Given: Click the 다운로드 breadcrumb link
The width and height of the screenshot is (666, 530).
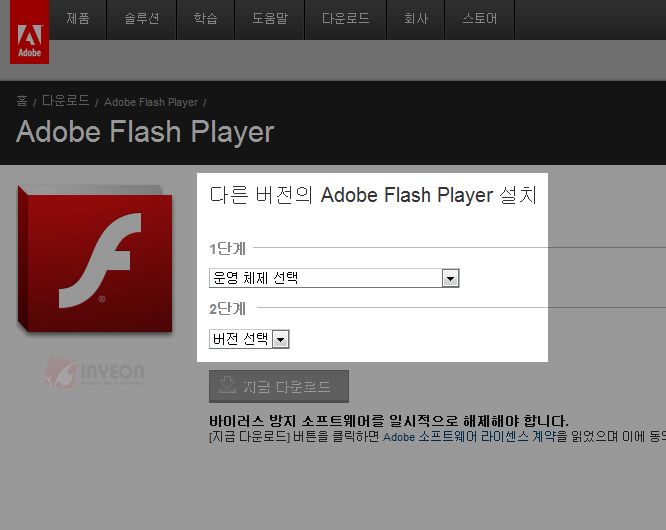Looking at the screenshot, I should (x=65, y=101).
